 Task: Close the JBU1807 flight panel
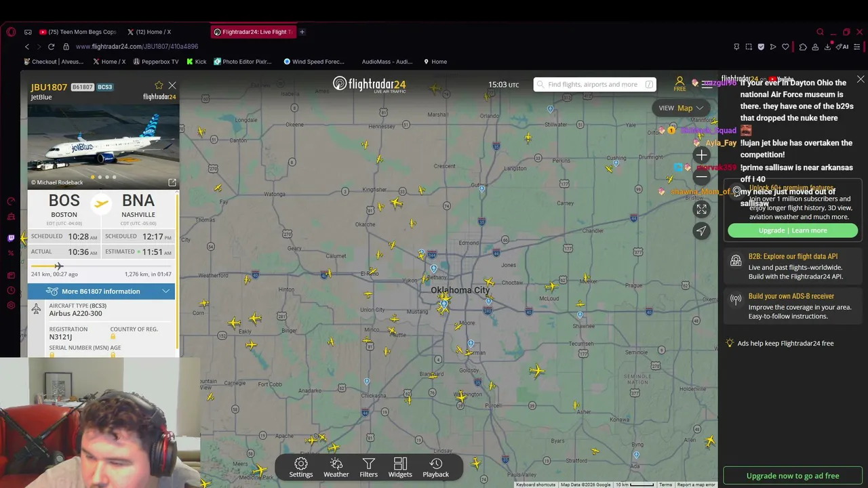point(172,85)
